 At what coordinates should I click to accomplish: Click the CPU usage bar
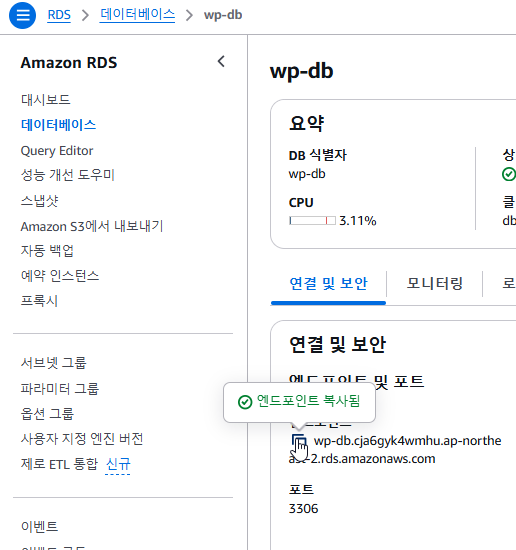click(312, 221)
